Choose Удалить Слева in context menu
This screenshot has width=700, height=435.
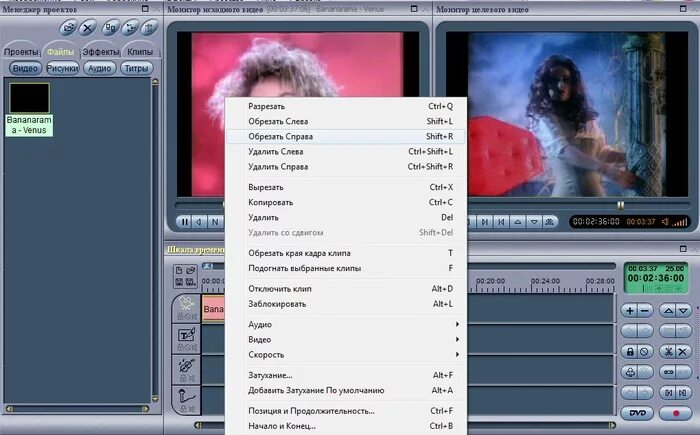[x=346, y=151]
